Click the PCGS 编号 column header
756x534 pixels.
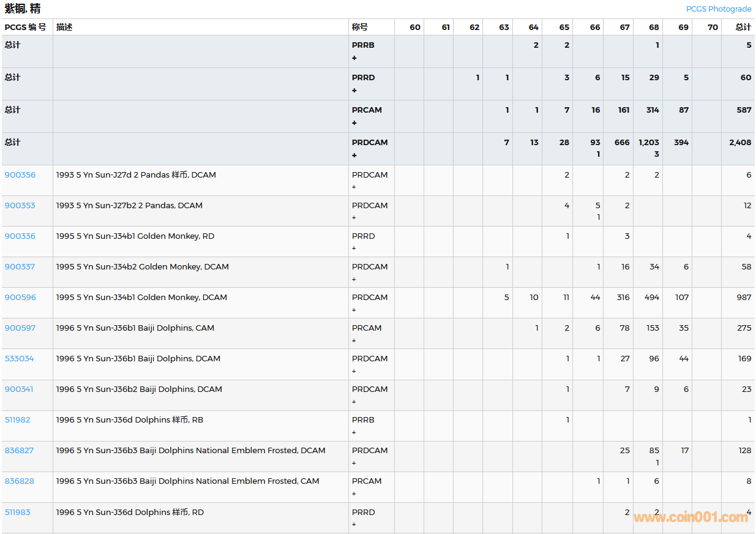(x=26, y=27)
